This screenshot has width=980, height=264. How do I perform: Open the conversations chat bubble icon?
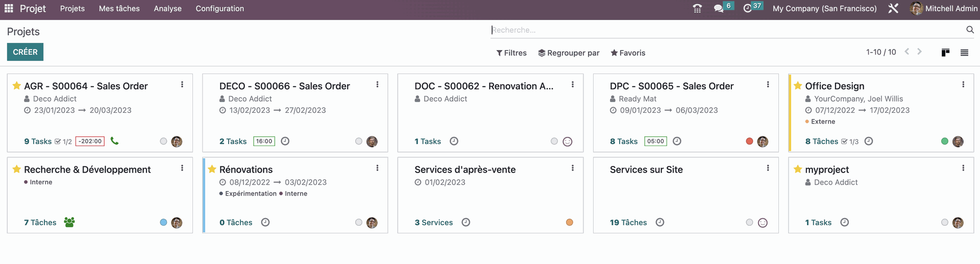click(x=719, y=9)
